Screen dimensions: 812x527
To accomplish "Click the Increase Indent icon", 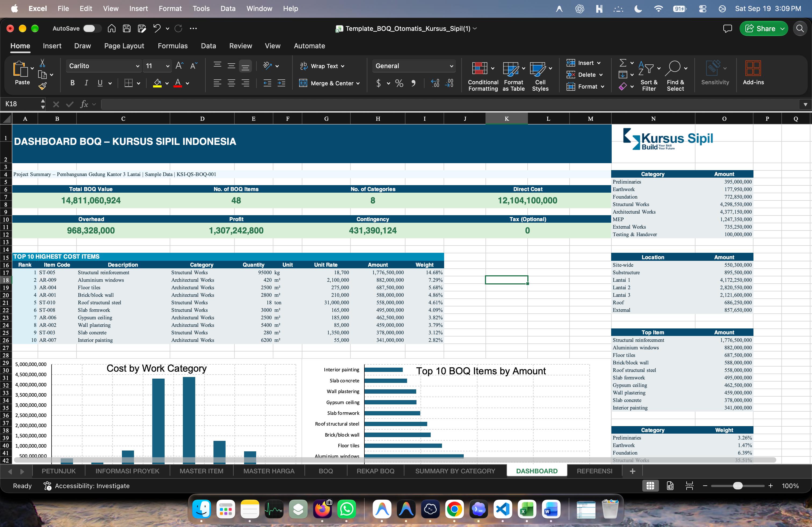I will [281, 83].
